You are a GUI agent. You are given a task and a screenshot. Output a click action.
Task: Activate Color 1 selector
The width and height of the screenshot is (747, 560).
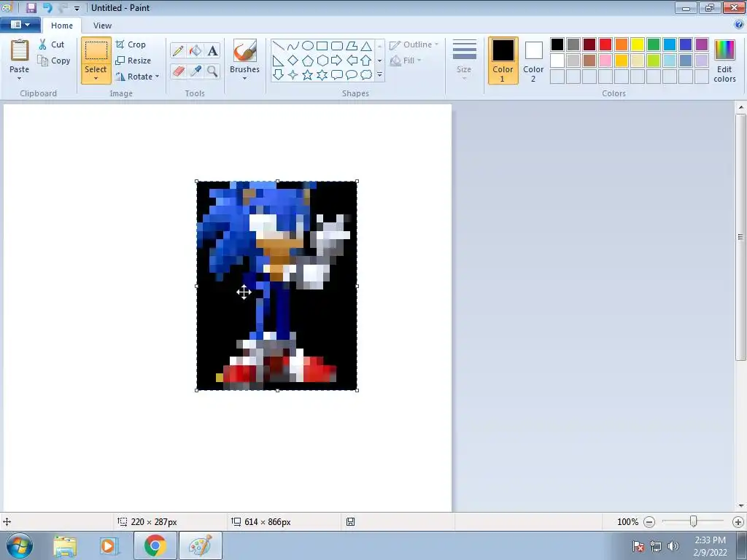pos(503,61)
